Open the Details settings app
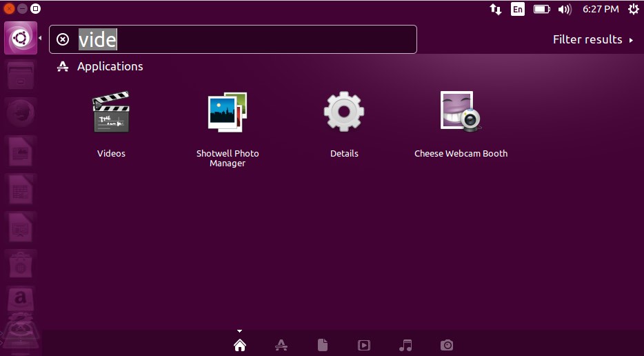Image resolution: width=644 pixels, height=356 pixels. 343,113
